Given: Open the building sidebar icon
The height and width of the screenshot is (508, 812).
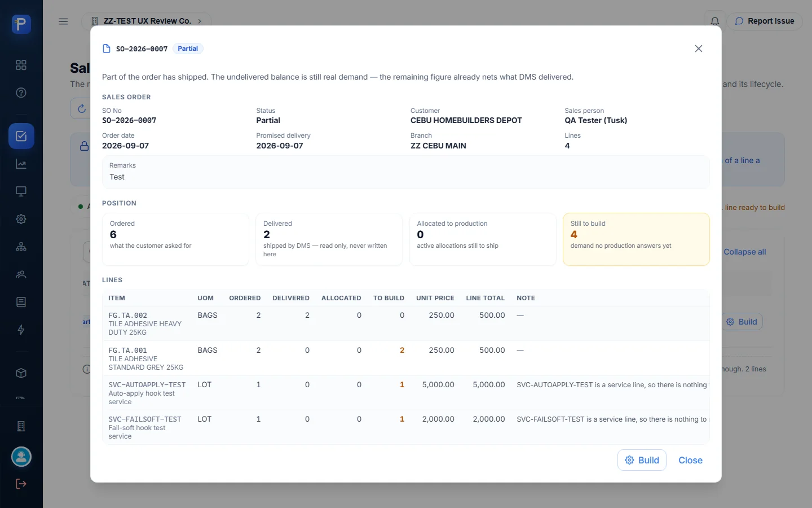Looking at the screenshot, I should [x=21, y=426].
